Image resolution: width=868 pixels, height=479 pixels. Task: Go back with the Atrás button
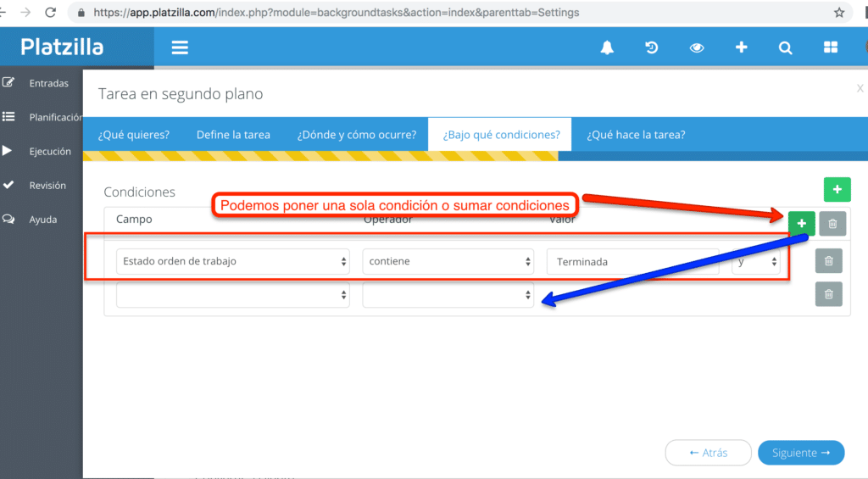tap(708, 453)
